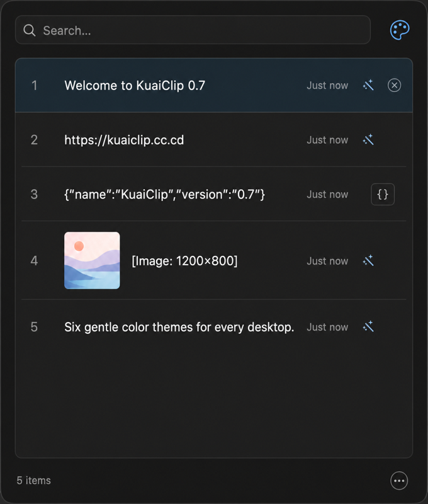
Task: Click the number 4 row index
Action: point(34,261)
